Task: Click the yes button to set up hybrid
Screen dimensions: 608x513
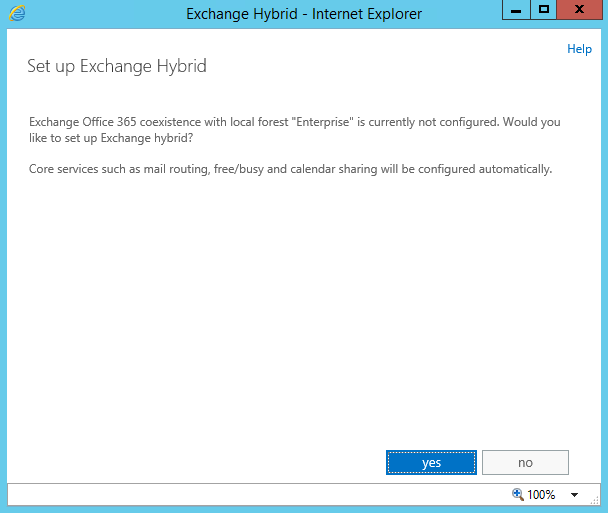Action: 431,462
